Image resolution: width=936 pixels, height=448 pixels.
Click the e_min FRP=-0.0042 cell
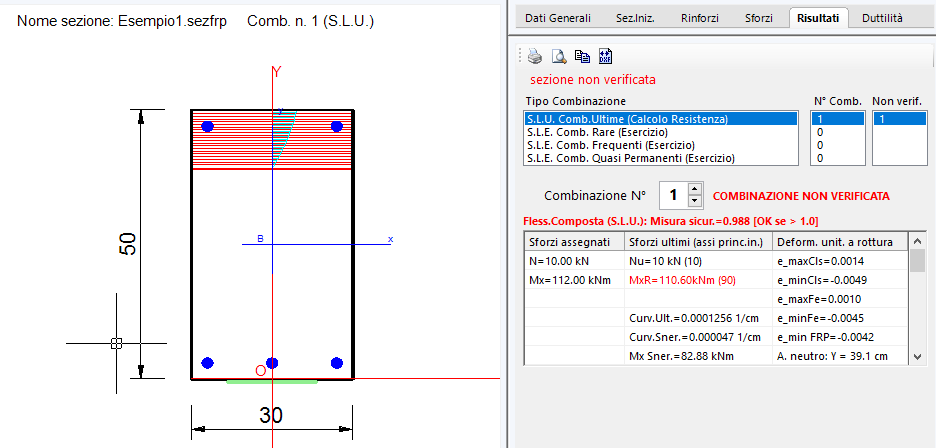click(x=840, y=337)
